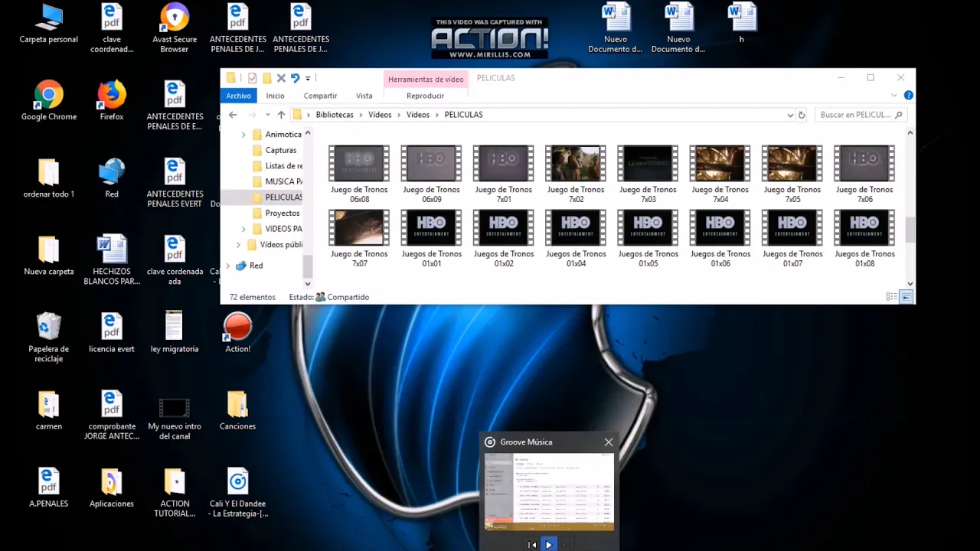Select the 'h' Word document icon
The height and width of the screenshot is (551, 980).
pos(741,24)
